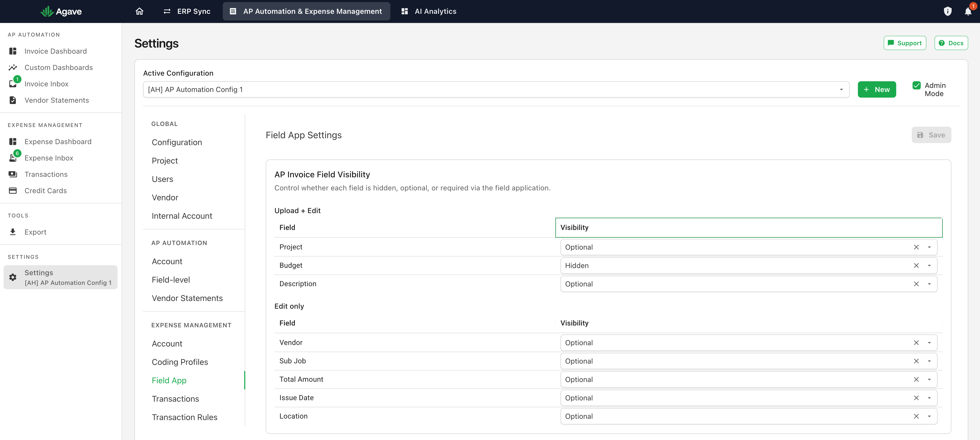Click the Invoice Dashboard sidebar icon
This screenshot has width=980, height=440.
click(13, 51)
